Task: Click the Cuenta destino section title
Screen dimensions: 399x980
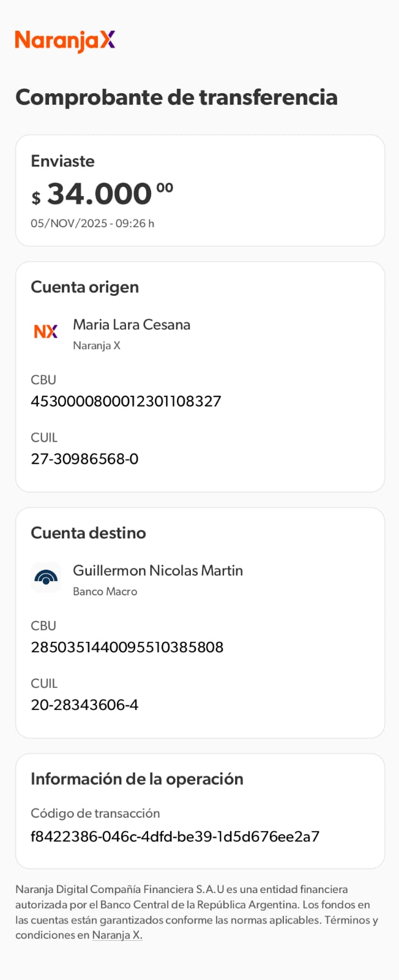Action: coord(89,533)
